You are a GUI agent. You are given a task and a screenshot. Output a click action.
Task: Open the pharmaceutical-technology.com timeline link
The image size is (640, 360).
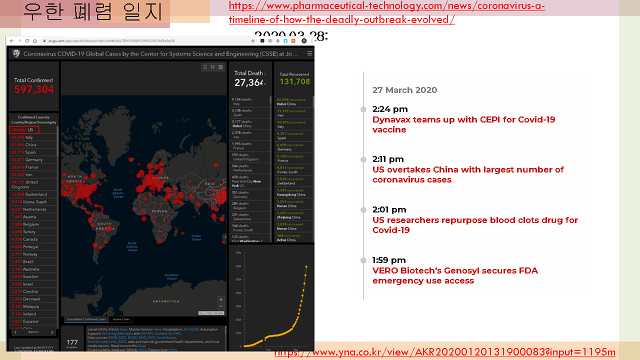387,13
